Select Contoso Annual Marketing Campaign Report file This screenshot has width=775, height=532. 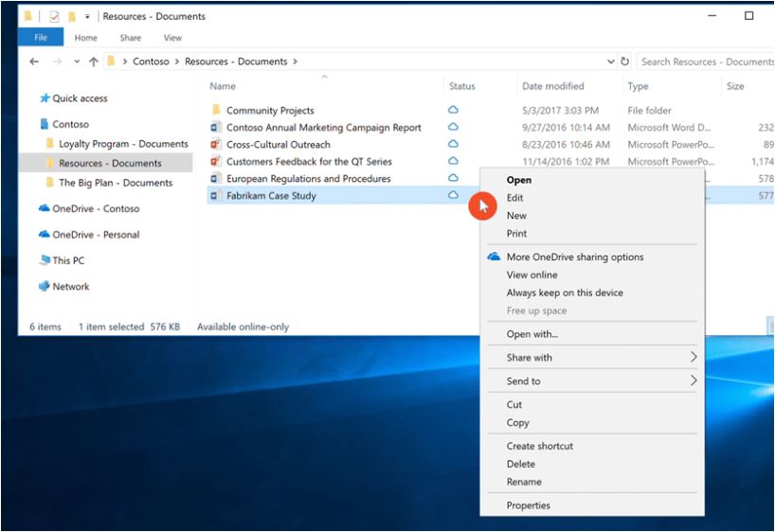324,128
